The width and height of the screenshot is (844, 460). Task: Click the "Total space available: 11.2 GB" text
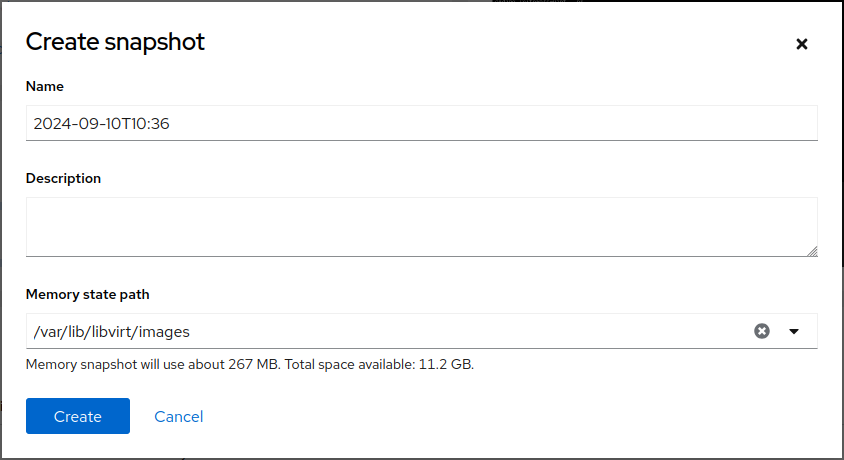click(x=379, y=365)
